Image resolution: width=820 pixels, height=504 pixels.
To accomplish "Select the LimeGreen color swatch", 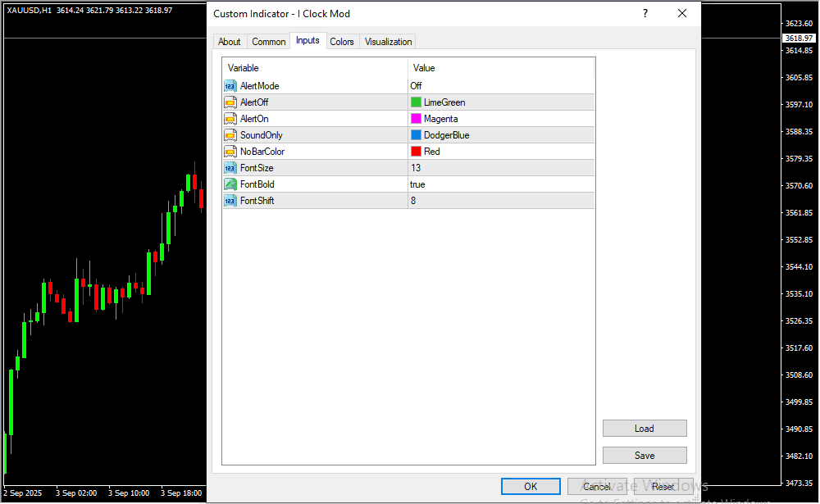I will pos(416,102).
